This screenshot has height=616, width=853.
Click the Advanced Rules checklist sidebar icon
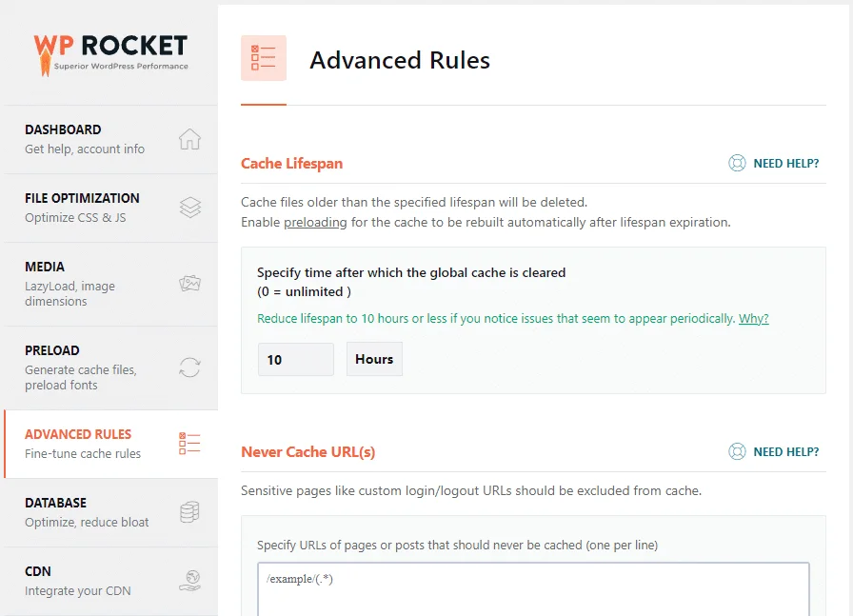coord(189,444)
